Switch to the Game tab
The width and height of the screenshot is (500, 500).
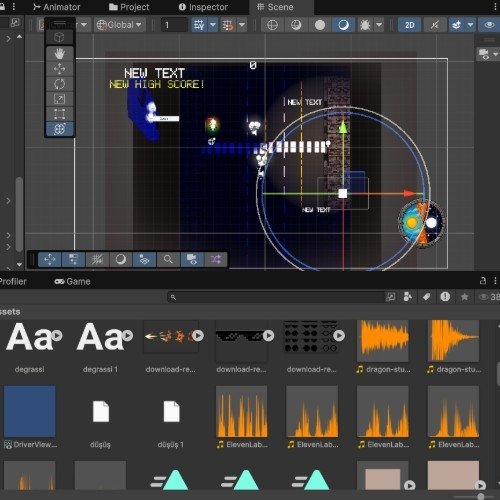click(x=72, y=281)
